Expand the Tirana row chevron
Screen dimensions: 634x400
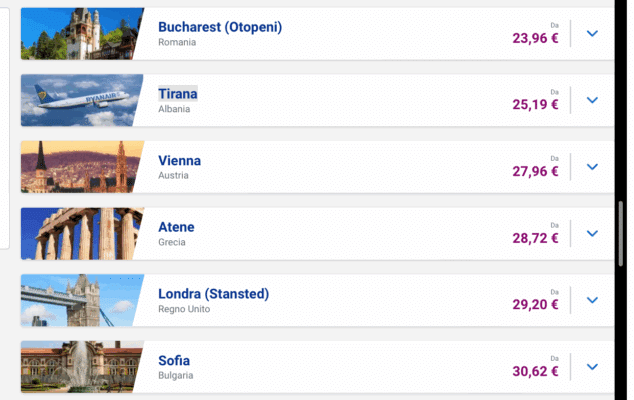pyautogui.click(x=592, y=100)
